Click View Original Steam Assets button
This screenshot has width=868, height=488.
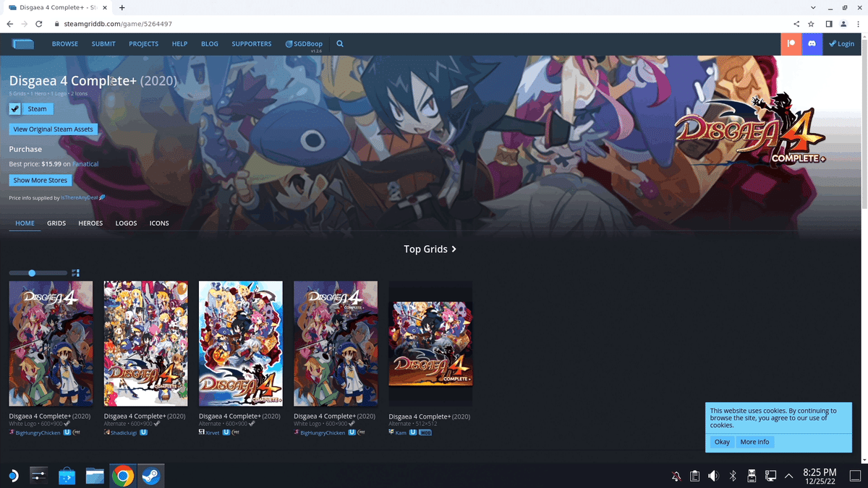coord(54,129)
